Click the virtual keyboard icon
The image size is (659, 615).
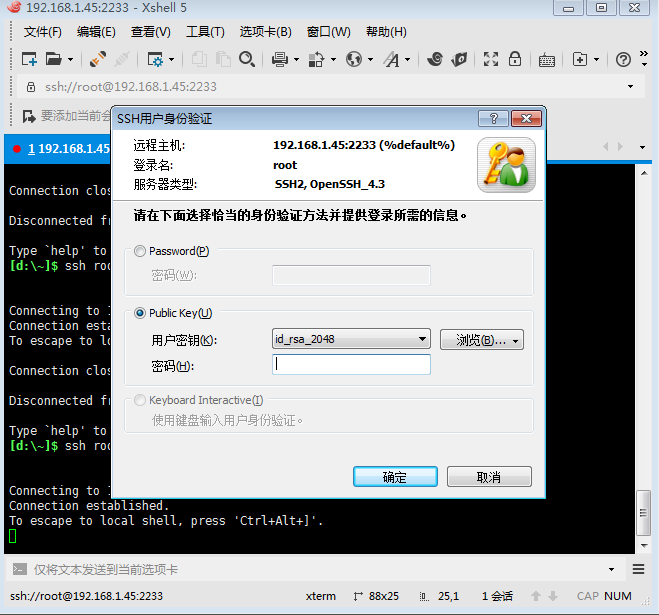coord(547,60)
